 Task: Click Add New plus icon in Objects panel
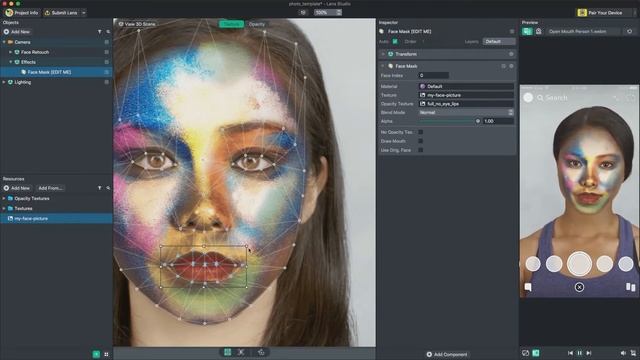point(6,31)
